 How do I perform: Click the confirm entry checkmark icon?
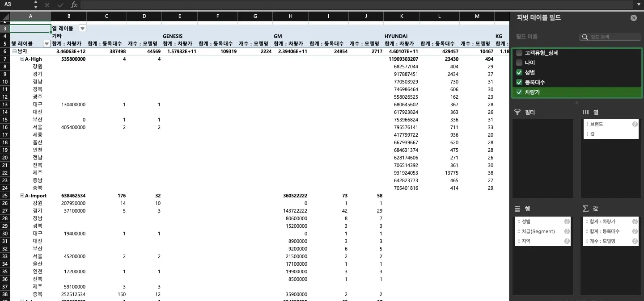[x=61, y=5]
